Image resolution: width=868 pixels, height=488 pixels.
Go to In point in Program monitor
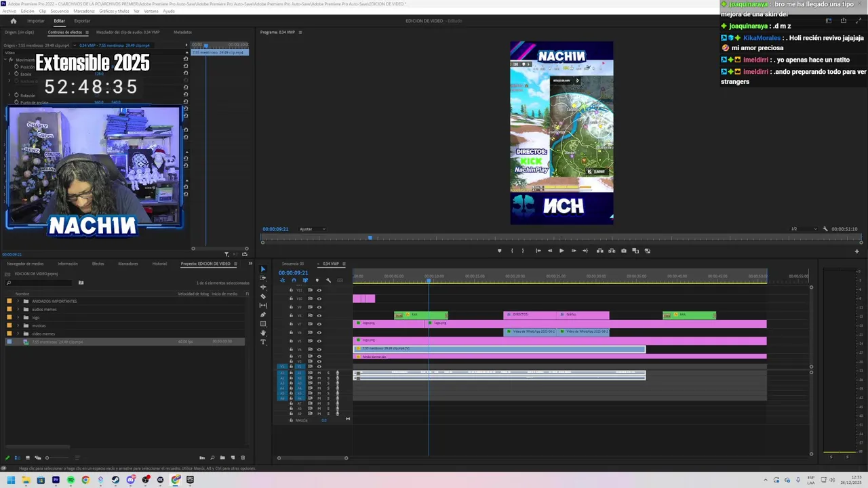pyautogui.click(x=538, y=251)
